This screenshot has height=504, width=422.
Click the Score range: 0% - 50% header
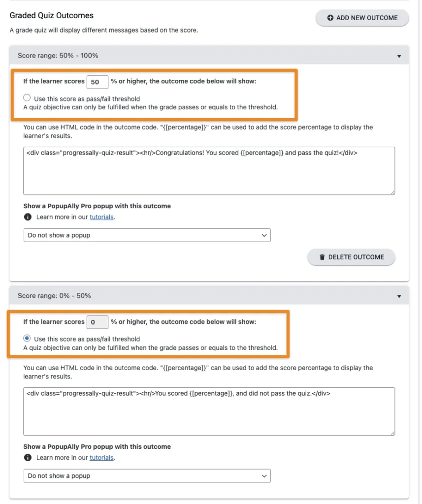[54, 296]
